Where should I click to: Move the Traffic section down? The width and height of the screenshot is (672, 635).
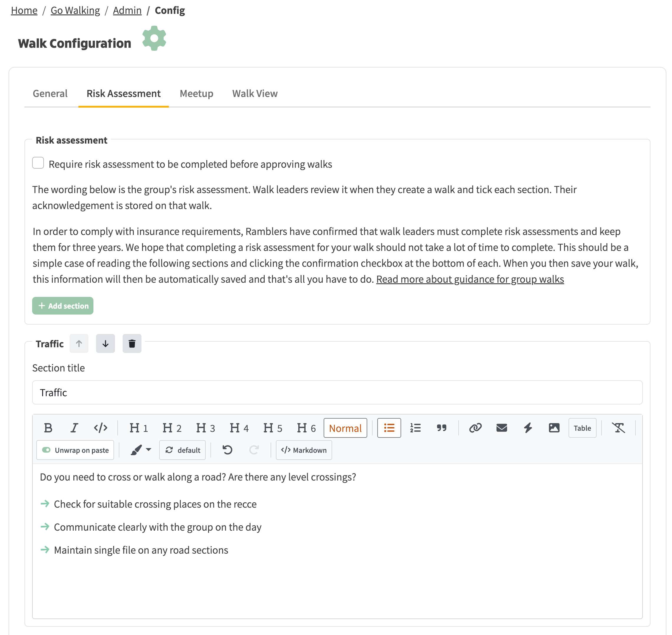click(x=105, y=343)
